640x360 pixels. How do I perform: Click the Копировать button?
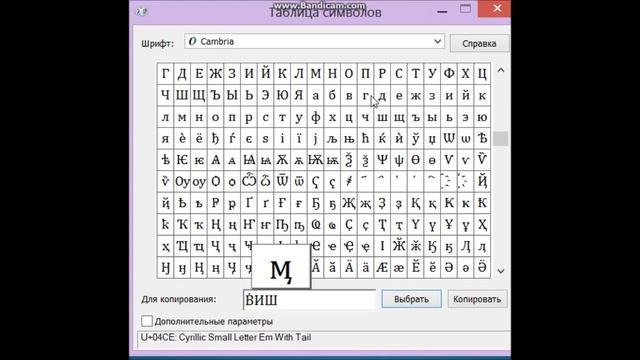(x=477, y=299)
